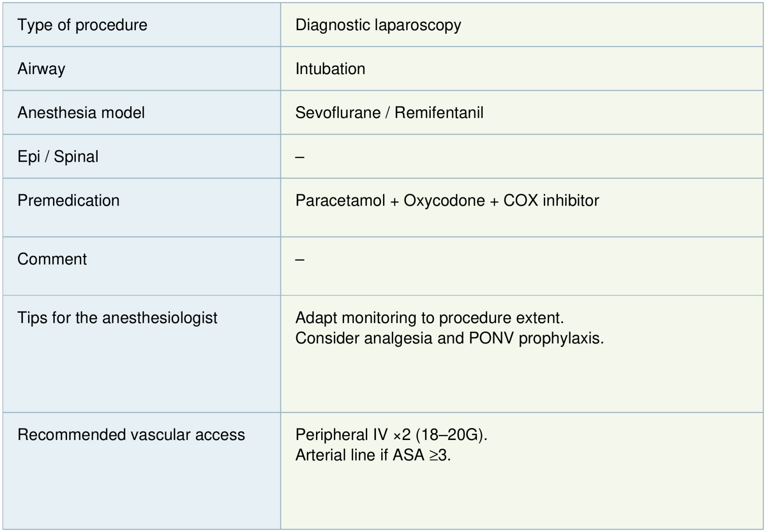
Task: Click the 'Comment' row label
Action: [x=52, y=259]
